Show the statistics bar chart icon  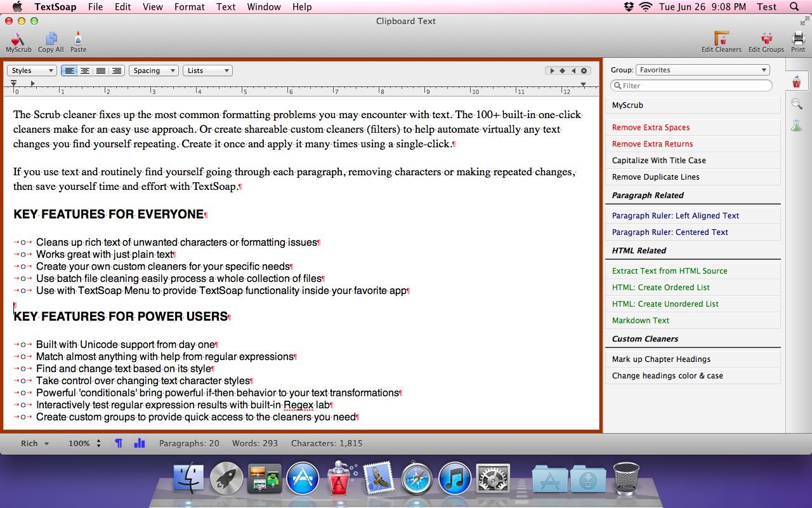pyautogui.click(x=140, y=443)
